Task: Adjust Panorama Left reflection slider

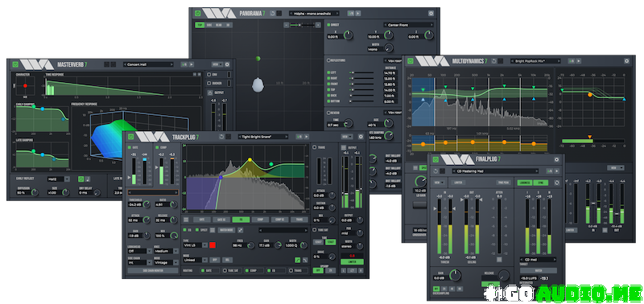Action: pos(361,72)
